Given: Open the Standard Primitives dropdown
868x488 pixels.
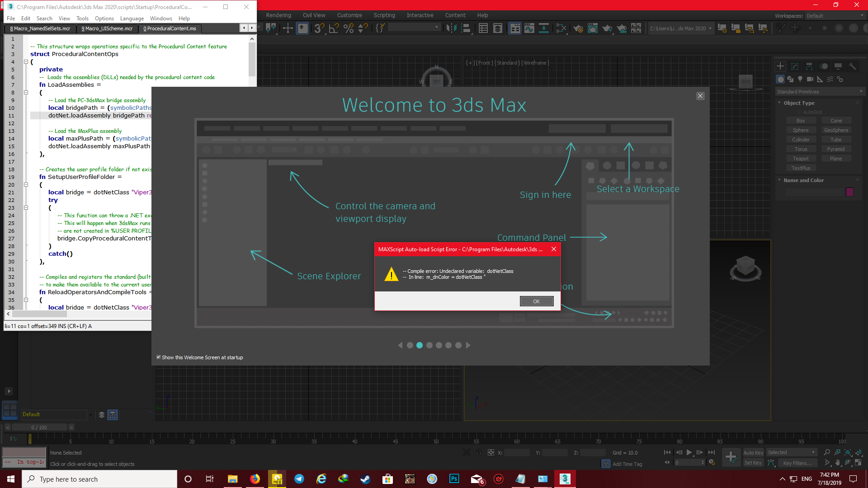Looking at the screenshot, I should point(820,92).
